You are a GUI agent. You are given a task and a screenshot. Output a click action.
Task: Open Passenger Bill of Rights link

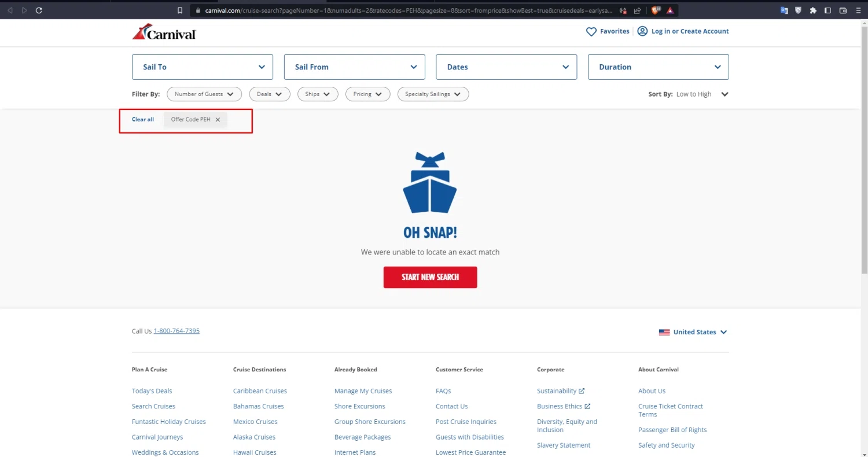click(672, 430)
